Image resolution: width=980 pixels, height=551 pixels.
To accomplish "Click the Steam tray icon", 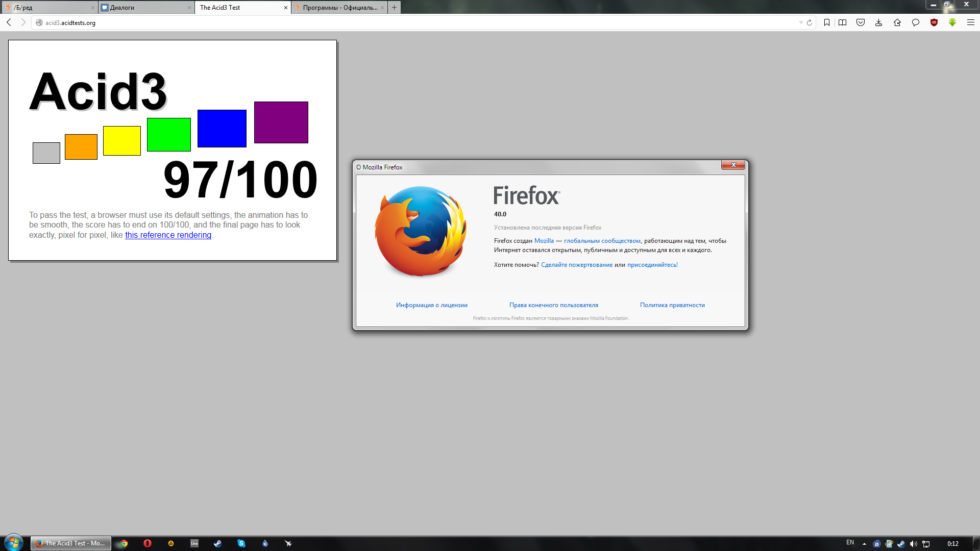I will (901, 544).
